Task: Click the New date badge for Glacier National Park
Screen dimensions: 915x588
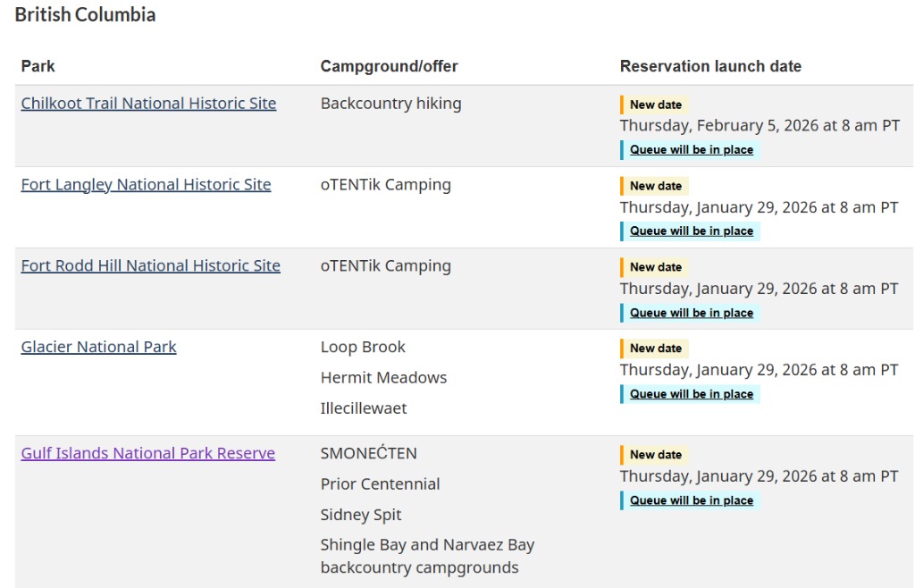Action: pyautogui.click(x=655, y=349)
